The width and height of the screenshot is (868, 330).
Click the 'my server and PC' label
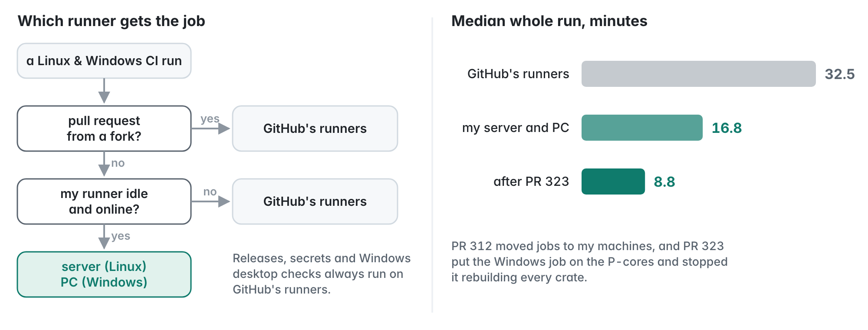(x=516, y=128)
